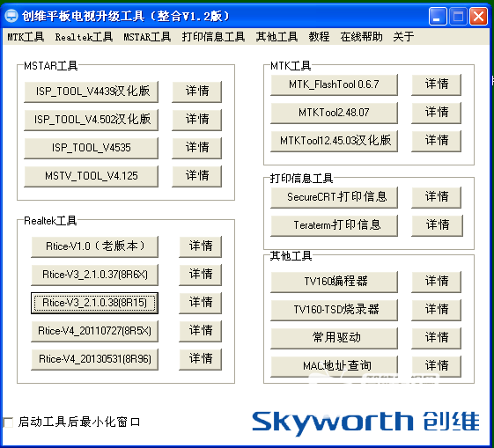
Task: Launch Rtice-V3_2.1.0.38(8R15)
Action: (x=94, y=303)
